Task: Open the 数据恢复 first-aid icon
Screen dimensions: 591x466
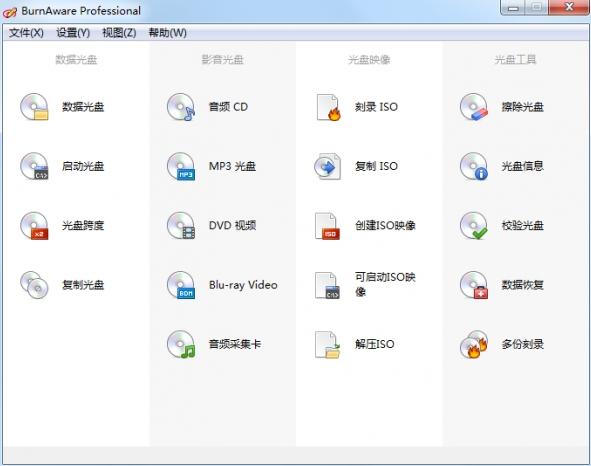Action: point(474,285)
